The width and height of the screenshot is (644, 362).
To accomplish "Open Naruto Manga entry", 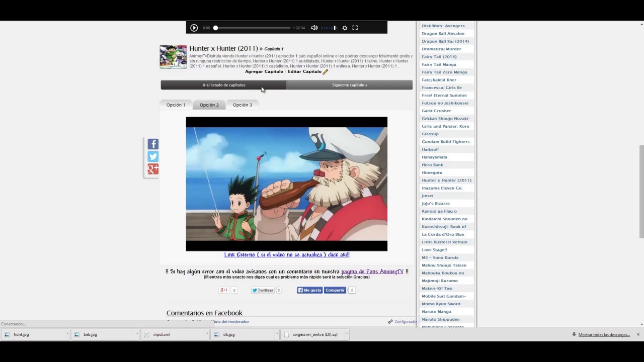I will [x=436, y=312].
